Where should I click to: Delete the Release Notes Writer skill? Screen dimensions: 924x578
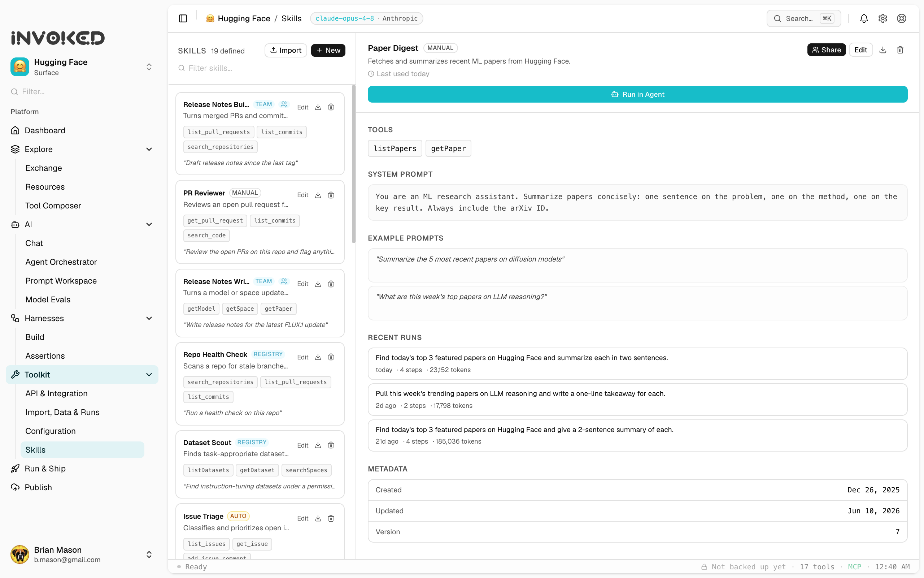(x=331, y=284)
